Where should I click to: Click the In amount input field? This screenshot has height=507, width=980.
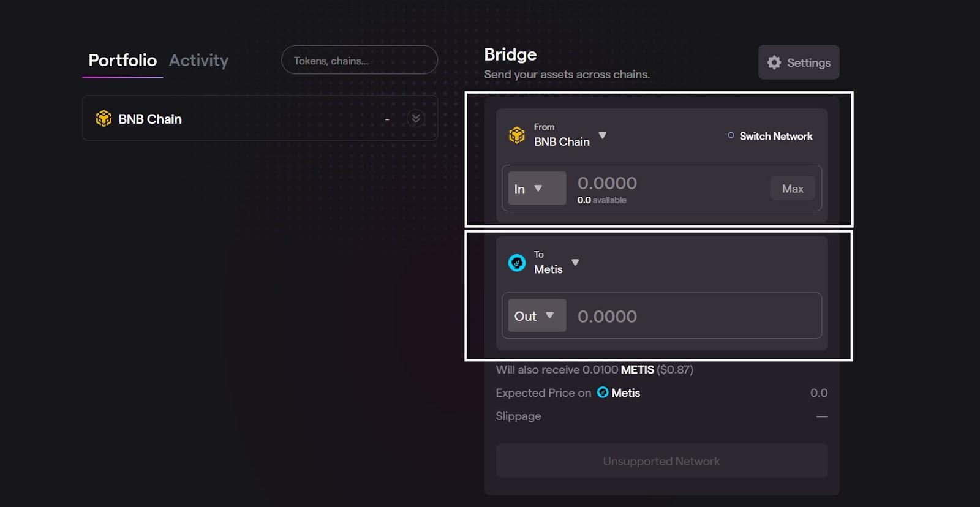pos(661,184)
